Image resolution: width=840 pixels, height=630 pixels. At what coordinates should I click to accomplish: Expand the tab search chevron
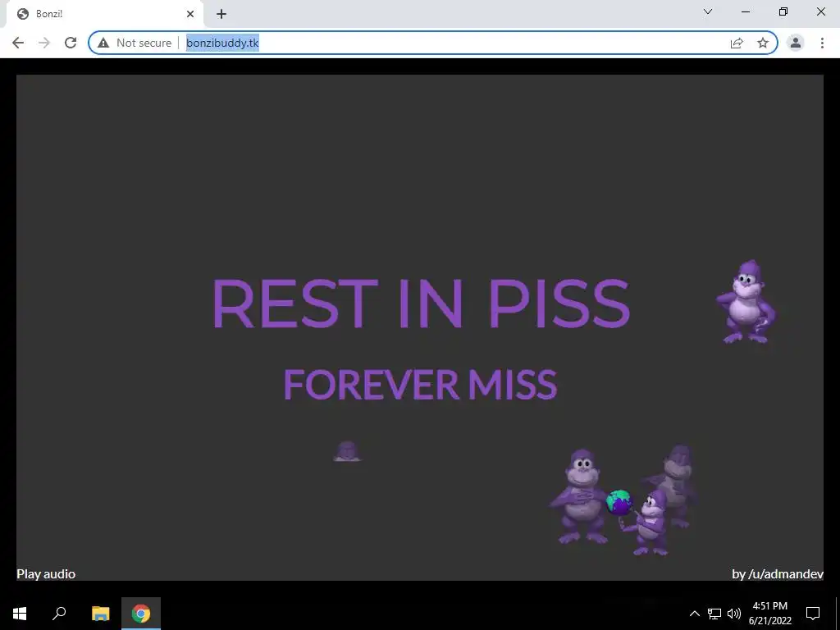pos(708,11)
